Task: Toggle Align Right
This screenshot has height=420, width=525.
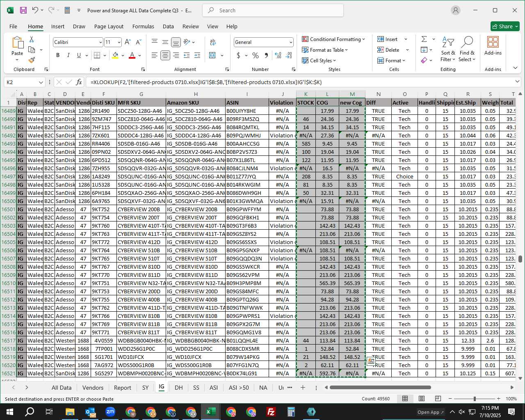Action: 176,55
